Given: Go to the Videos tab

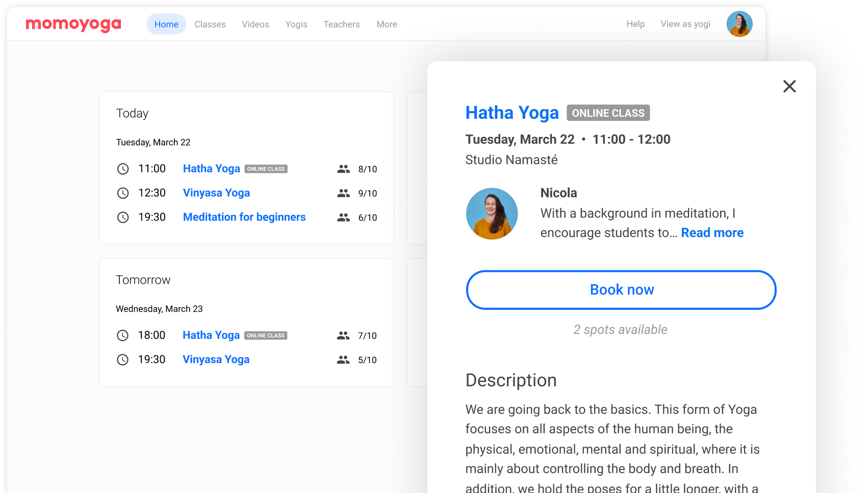Looking at the screenshot, I should pos(255,24).
